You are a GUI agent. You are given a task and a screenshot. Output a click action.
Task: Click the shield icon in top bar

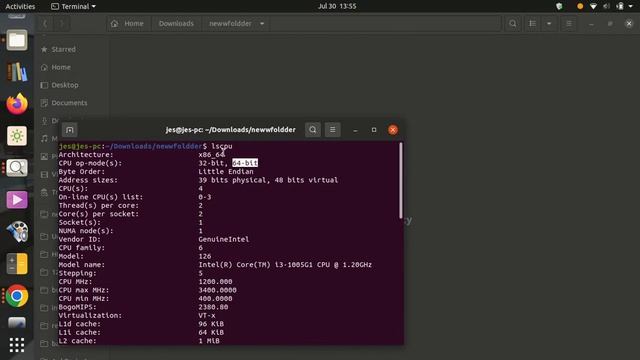pos(559,6)
